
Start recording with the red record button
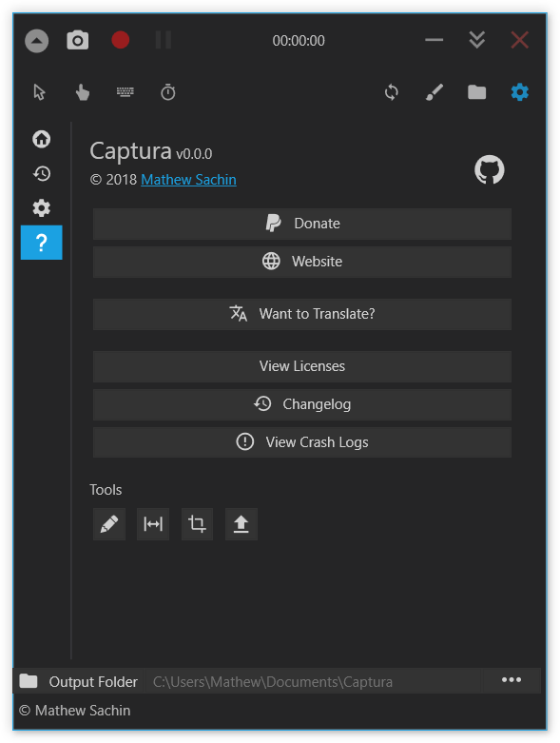tap(120, 40)
